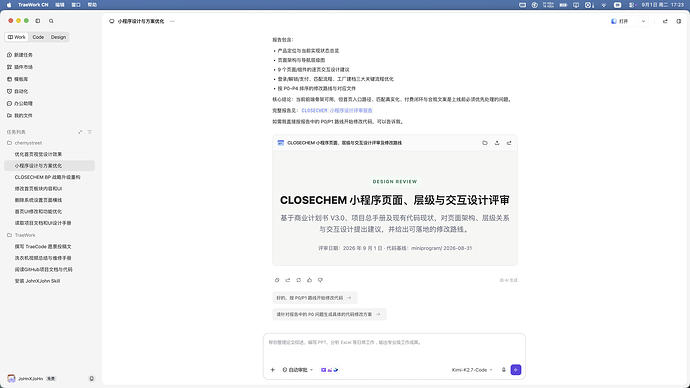Image resolution: width=690 pixels, height=388 pixels.
Task: Click the Wi-Fi icon in menu bar
Action: [604, 5]
